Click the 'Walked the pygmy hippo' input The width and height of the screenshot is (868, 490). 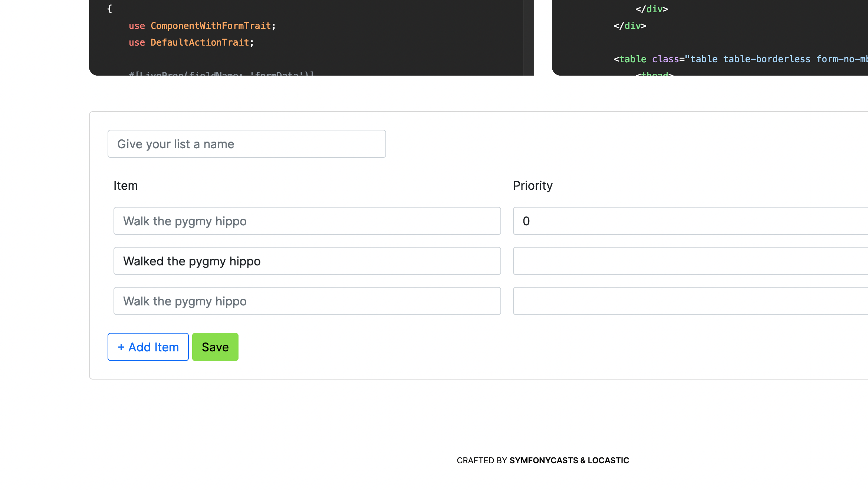pos(307,261)
